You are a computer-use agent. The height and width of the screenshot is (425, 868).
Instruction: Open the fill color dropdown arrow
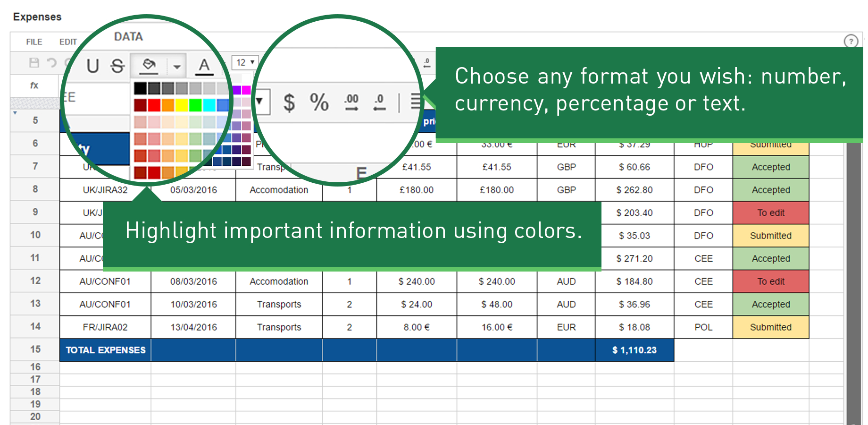click(177, 67)
